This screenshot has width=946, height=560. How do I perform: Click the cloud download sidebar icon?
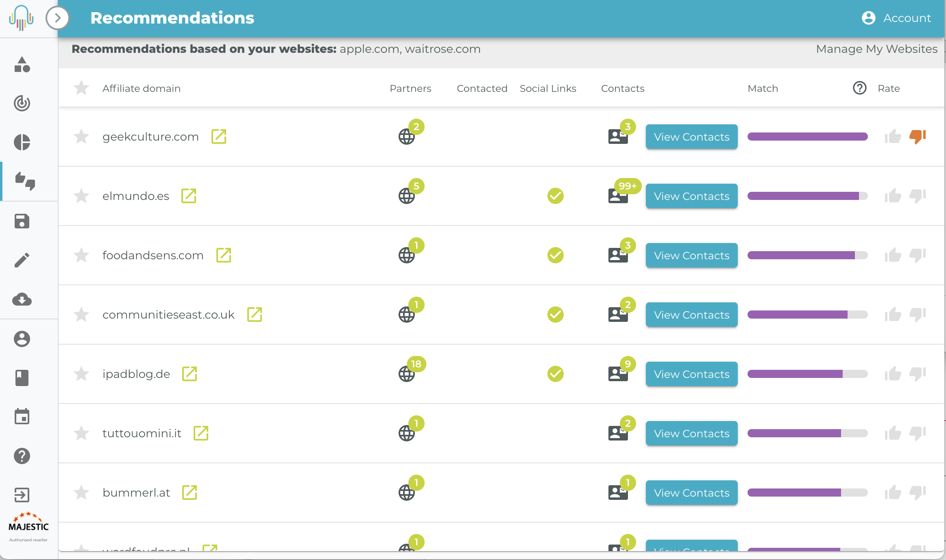(x=22, y=300)
